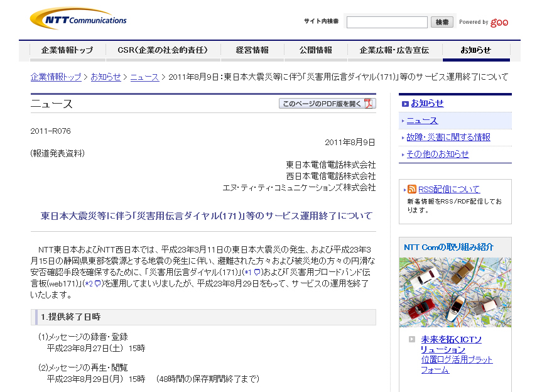Click the *2 footnote link
Viewport: 542px width, 392px height.
89,284
